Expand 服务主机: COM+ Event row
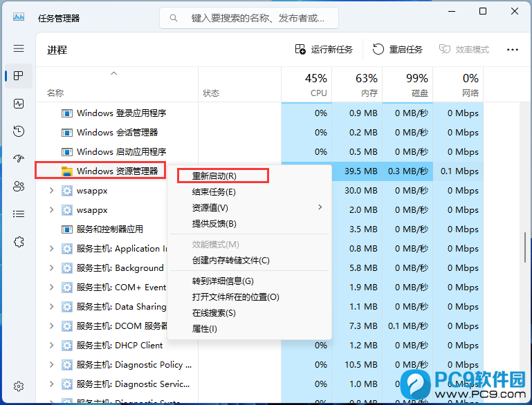The width and height of the screenshot is (532, 405). coord(51,287)
